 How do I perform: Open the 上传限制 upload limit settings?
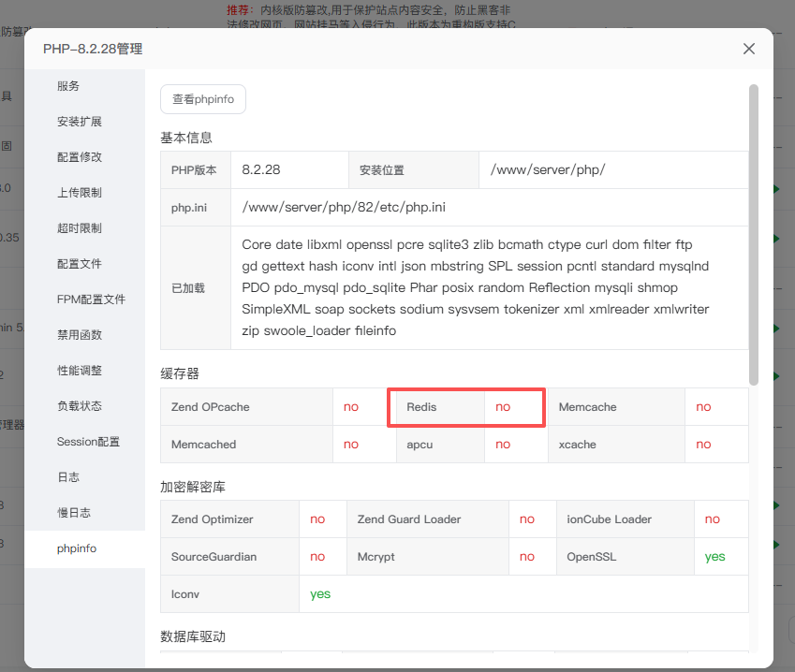[x=79, y=192]
